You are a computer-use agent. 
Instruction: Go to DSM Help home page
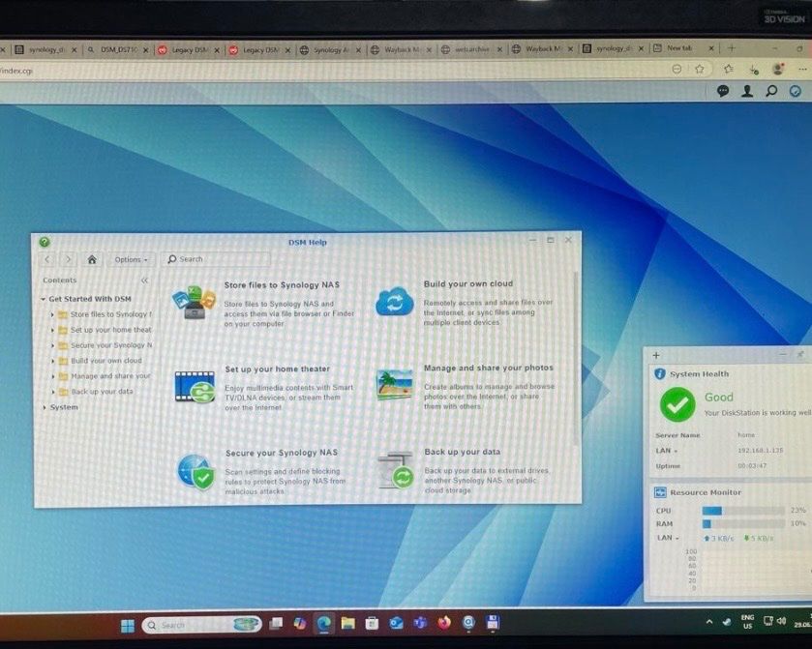[92, 259]
